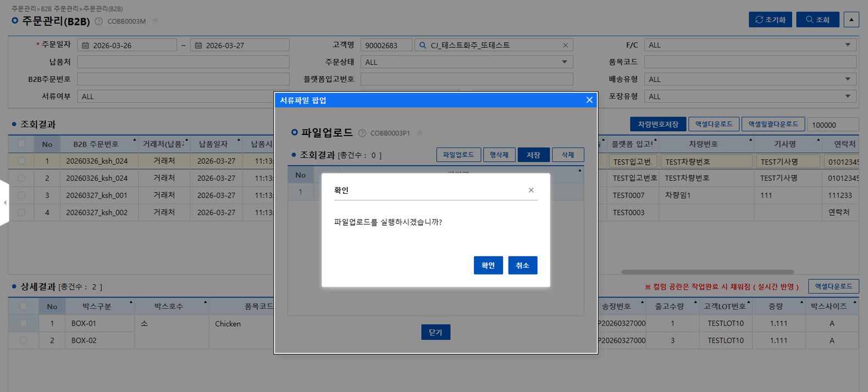The image size is (868, 392).
Task: Clear the customer name CJ_테스트화주_또테스트 with the X icon
Action: pyautogui.click(x=565, y=45)
